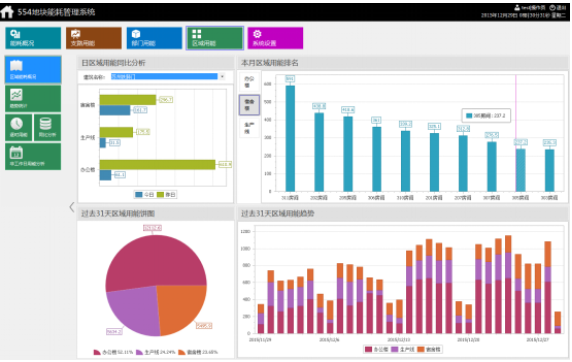Toggle 办公楼 series in the trend chart legend
The width and height of the screenshot is (572, 362).
tap(376, 349)
